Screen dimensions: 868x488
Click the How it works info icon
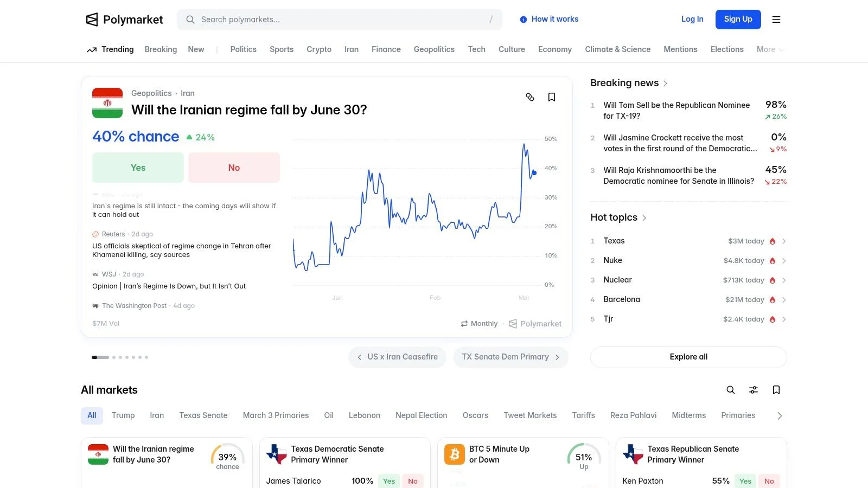pyautogui.click(x=524, y=20)
